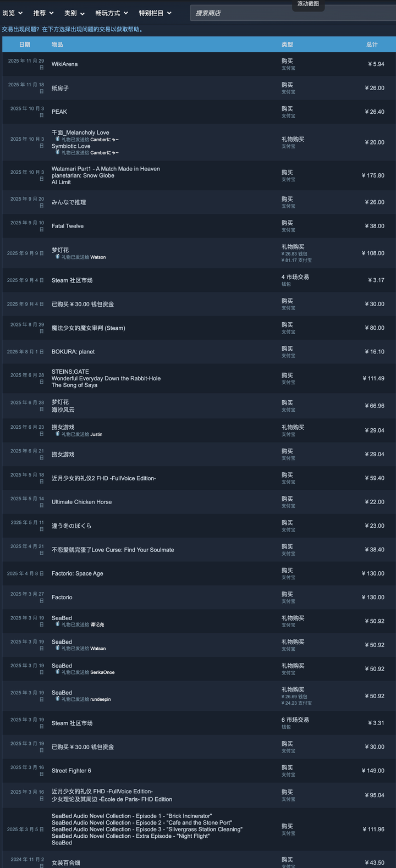Open the Street Fighter 6 transaction
Viewport: 396px width, 868px height.
pos(71,771)
